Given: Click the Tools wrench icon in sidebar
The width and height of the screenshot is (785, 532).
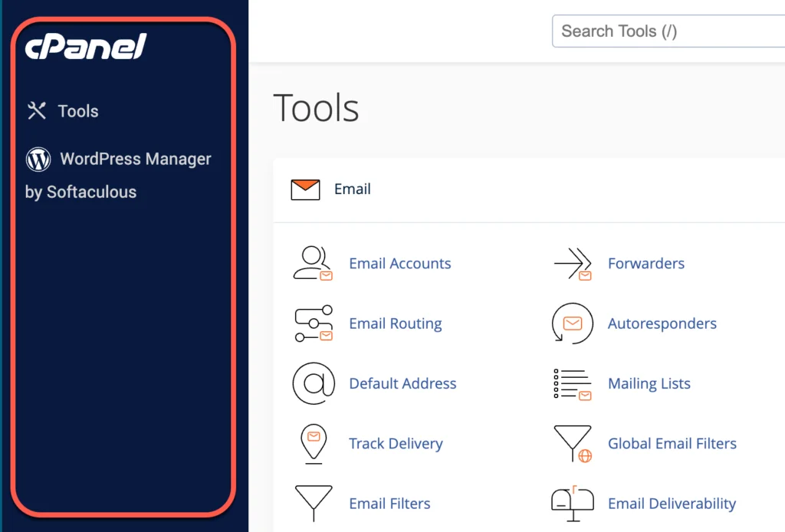Looking at the screenshot, I should point(37,110).
